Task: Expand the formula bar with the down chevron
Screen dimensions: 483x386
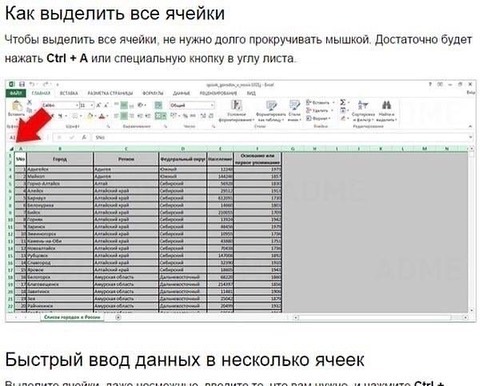Action: [470, 137]
